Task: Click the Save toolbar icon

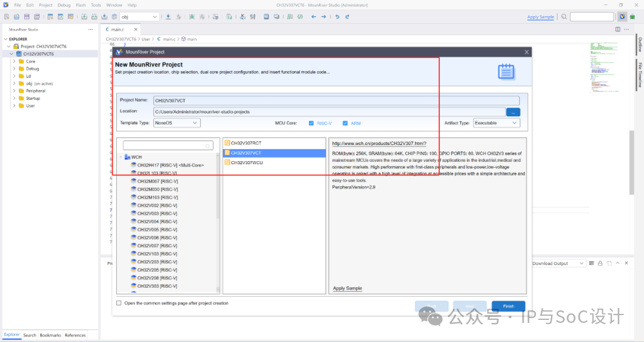Action: coord(27,17)
